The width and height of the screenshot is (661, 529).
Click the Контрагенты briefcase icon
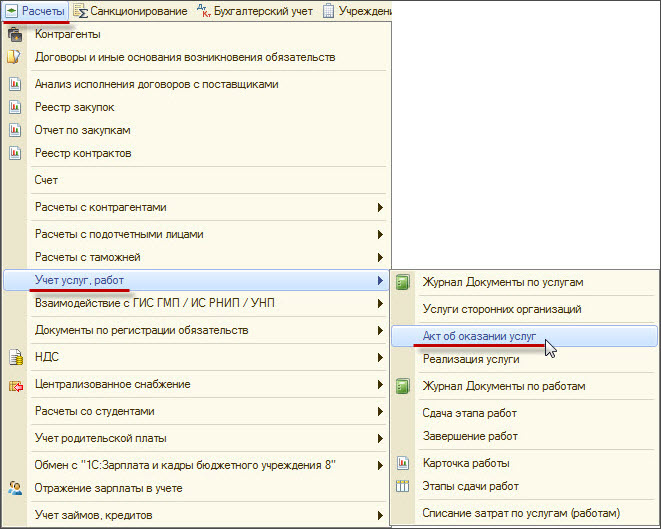[15, 34]
